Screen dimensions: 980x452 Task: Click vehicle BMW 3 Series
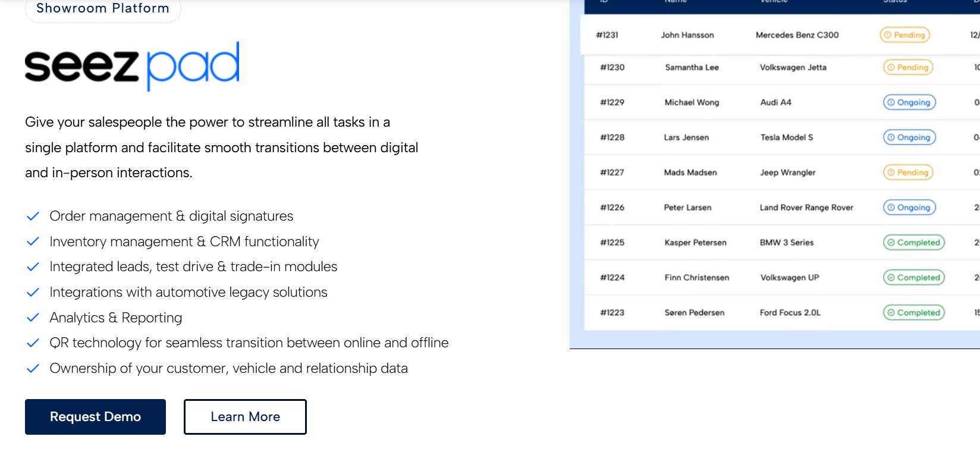tap(787, 243)
